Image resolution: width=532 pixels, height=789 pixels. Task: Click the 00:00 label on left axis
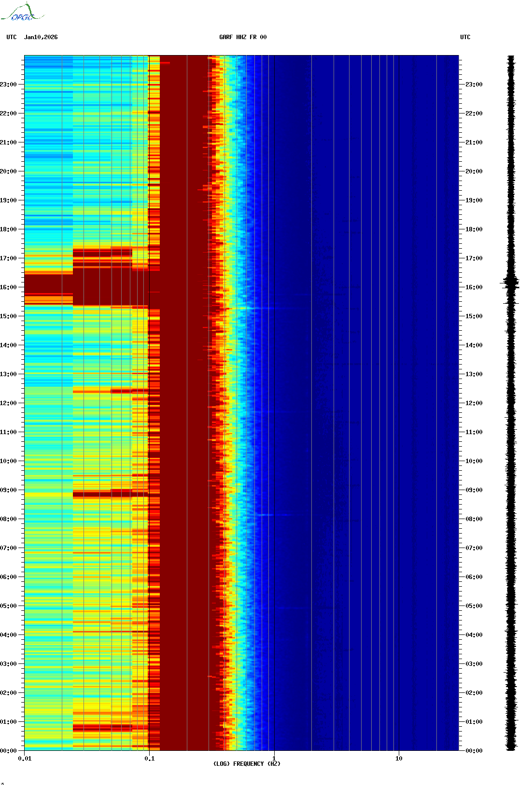[8, 750]
